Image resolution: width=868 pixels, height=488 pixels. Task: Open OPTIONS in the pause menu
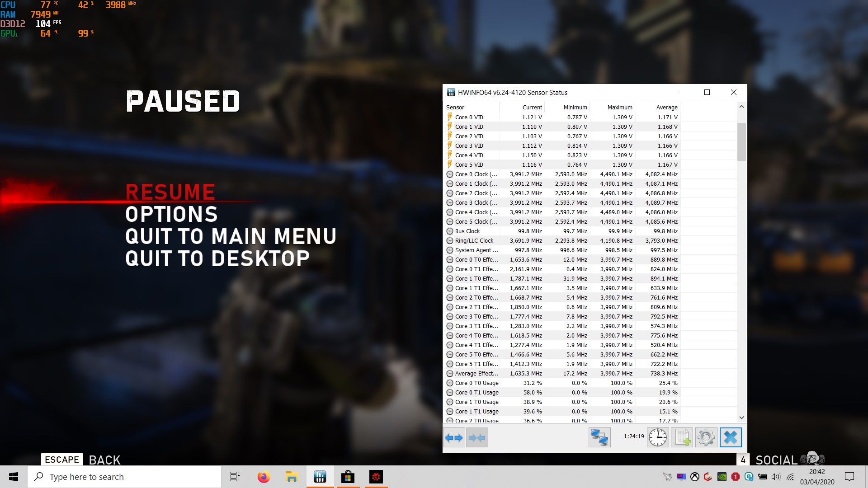tap(171, 214)
